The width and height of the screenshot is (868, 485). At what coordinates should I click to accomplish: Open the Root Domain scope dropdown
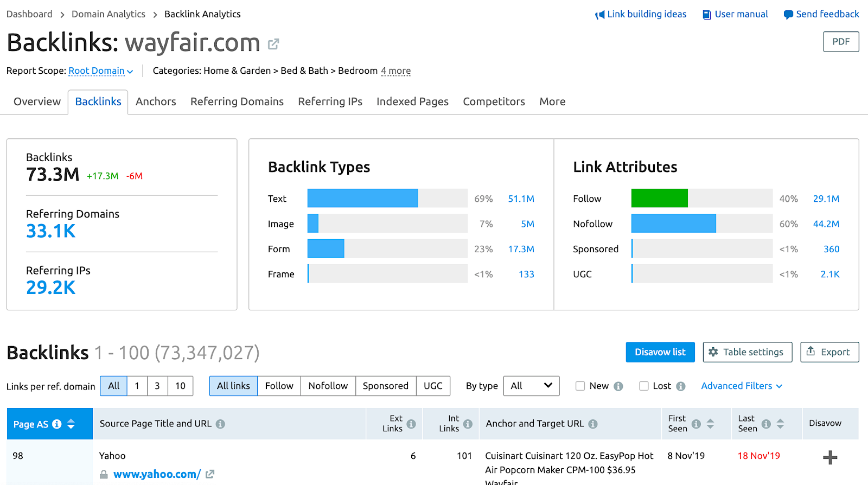click(x=100, y=71)
